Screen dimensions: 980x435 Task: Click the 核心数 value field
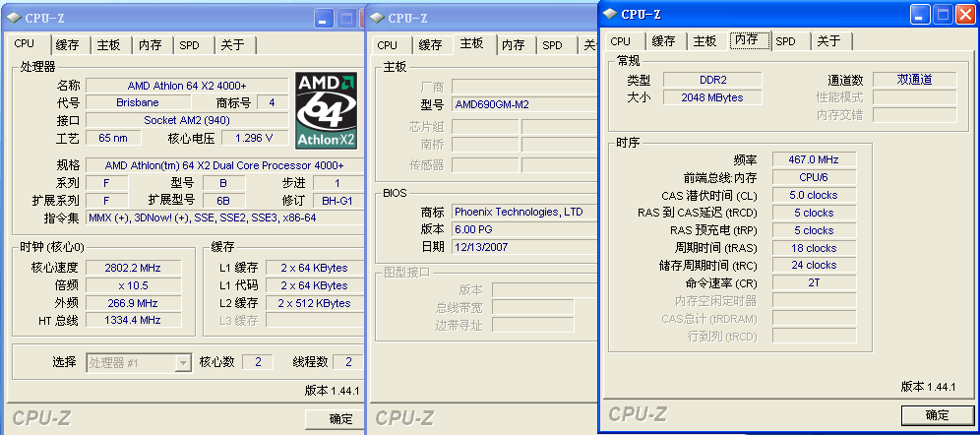coord(258,362)
